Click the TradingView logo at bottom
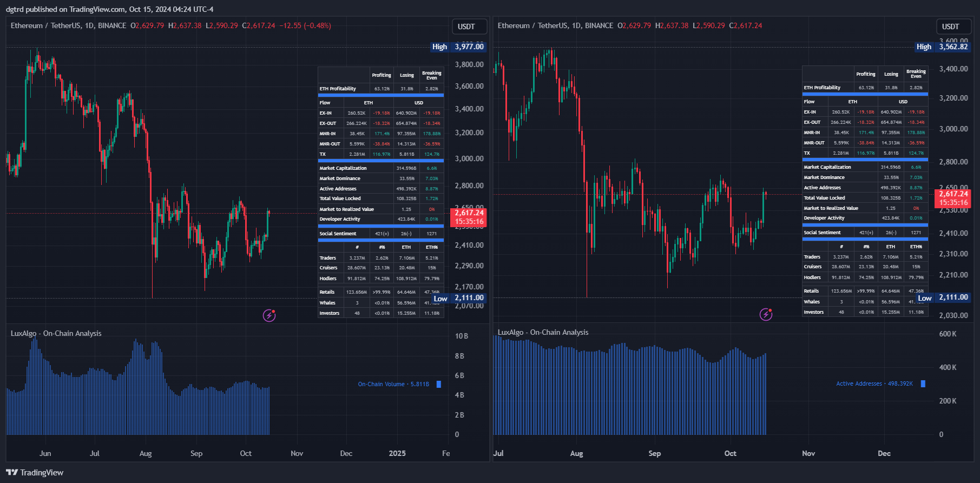Screen dimensions: 980x483 pyautogui.click(x=35, y=472)
